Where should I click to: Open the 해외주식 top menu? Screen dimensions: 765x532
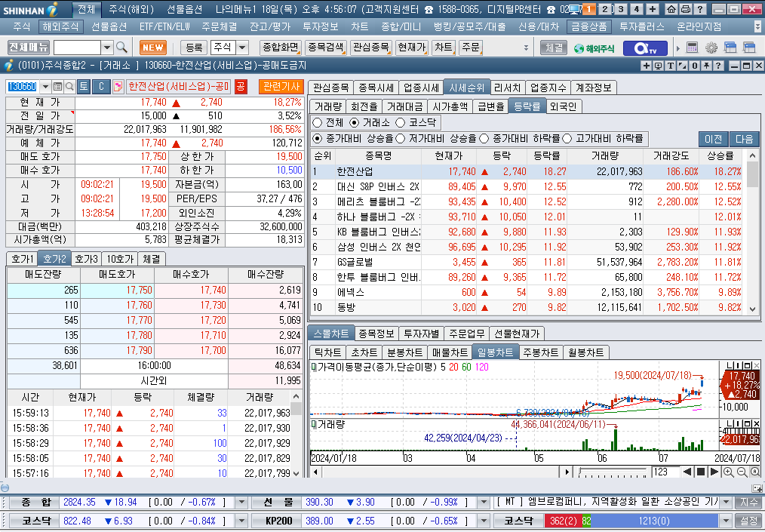(60, 27)
